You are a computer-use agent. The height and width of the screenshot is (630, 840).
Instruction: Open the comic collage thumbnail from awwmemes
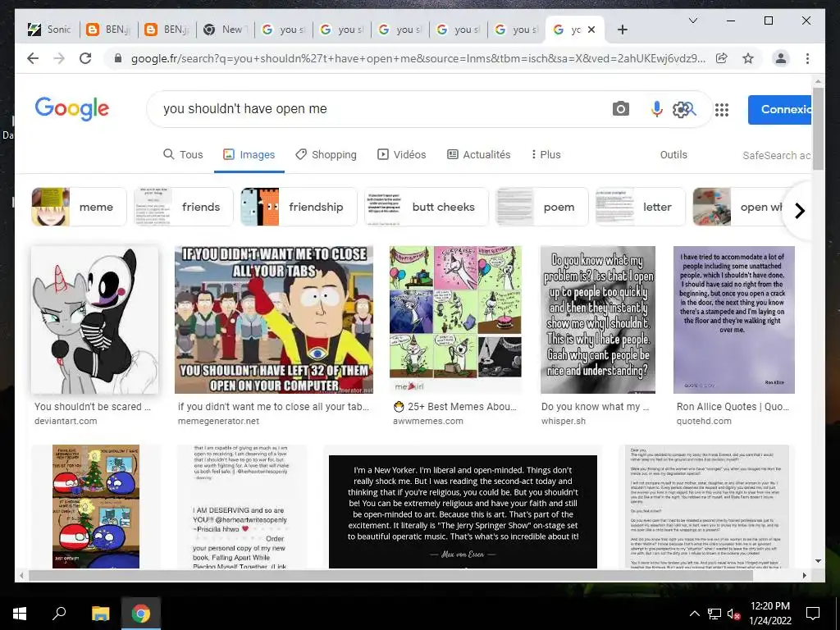(455, 320)
